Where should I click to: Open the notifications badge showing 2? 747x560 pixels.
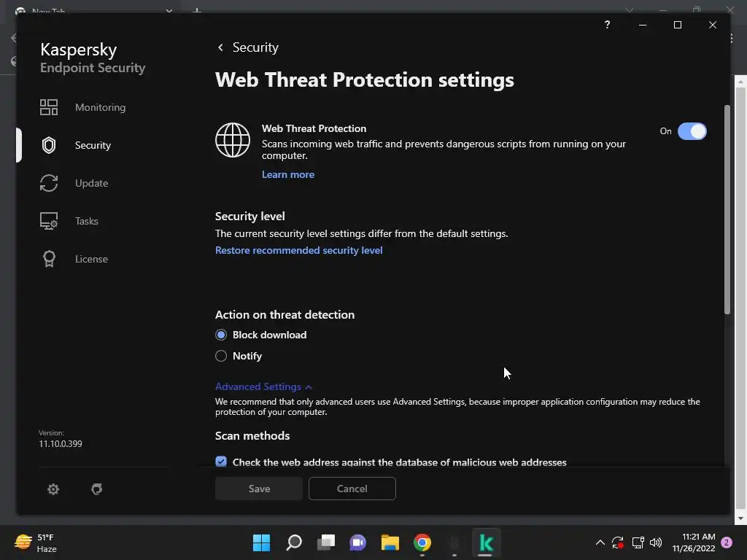point(727,542)
